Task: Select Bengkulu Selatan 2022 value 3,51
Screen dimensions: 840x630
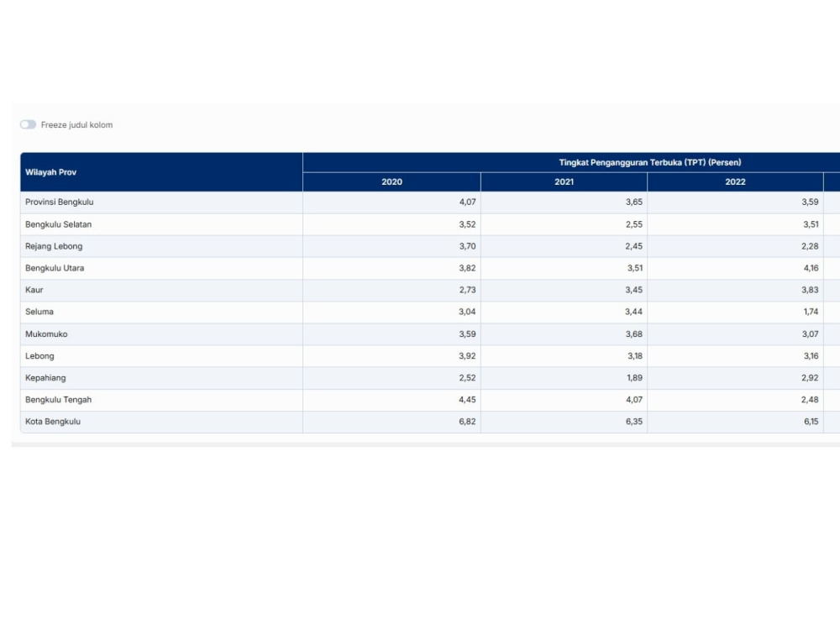Action: 811,224
